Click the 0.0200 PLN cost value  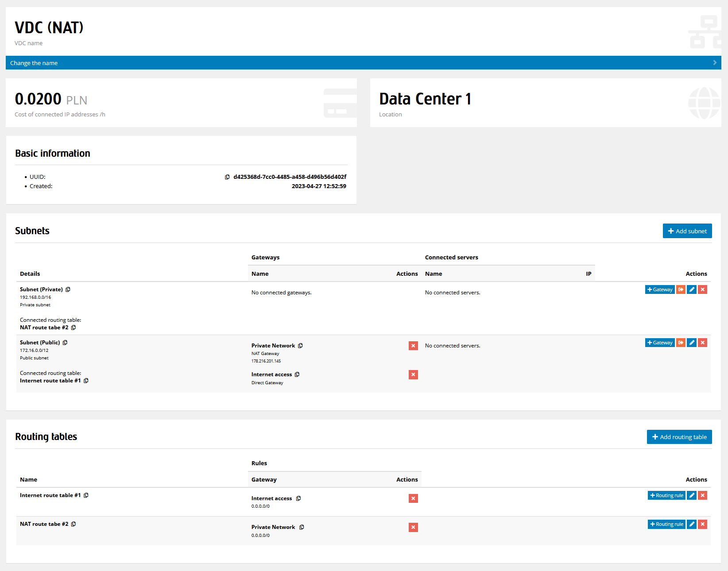click(51, 99)
